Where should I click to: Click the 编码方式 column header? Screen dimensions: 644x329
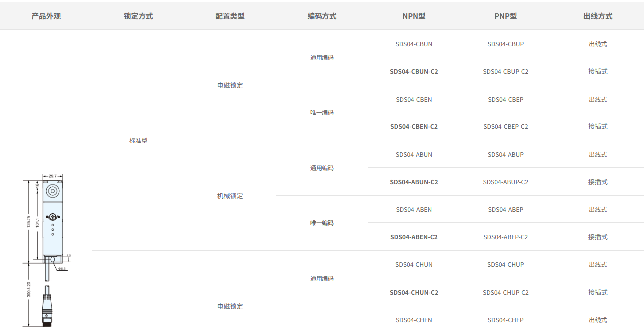click(x=322, y=16)
